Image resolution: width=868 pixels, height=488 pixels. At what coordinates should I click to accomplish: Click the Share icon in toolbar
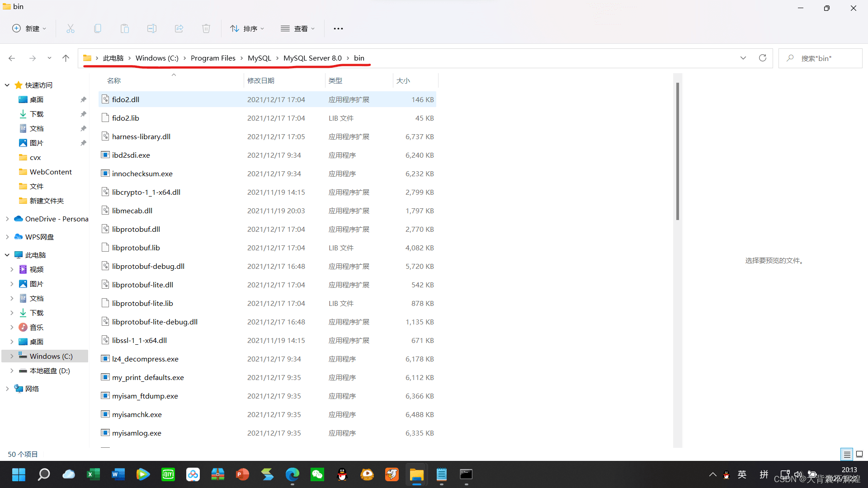coord(179,28)
